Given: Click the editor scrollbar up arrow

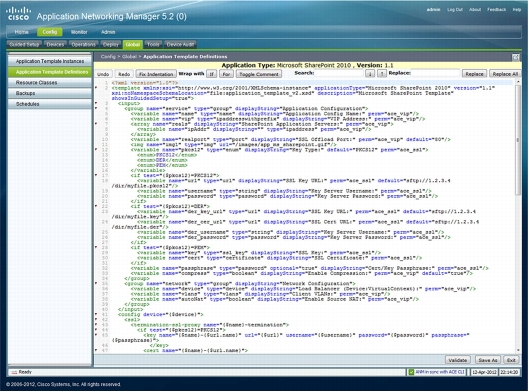Looking at the screenshot, I should (x=518, y=82).
